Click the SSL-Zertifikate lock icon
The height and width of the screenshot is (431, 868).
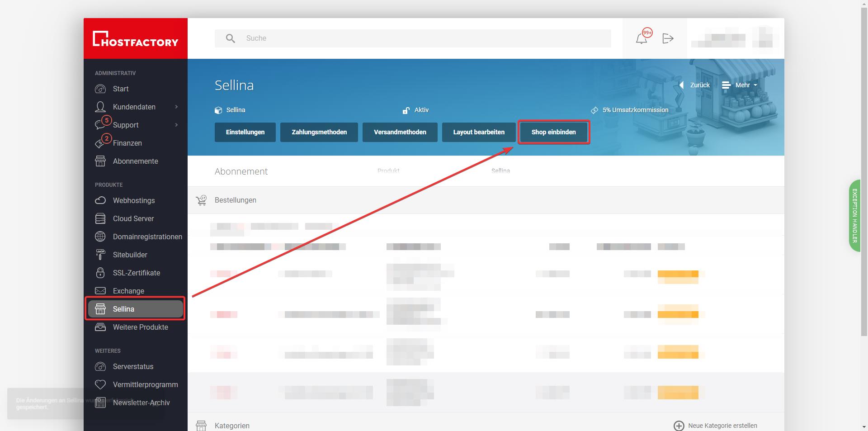coord(100,273)
